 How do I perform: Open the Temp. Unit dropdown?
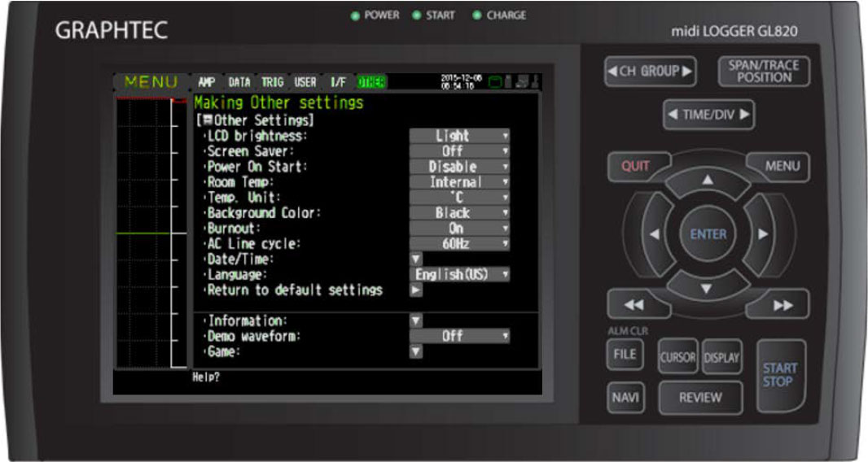click(459, 198)
